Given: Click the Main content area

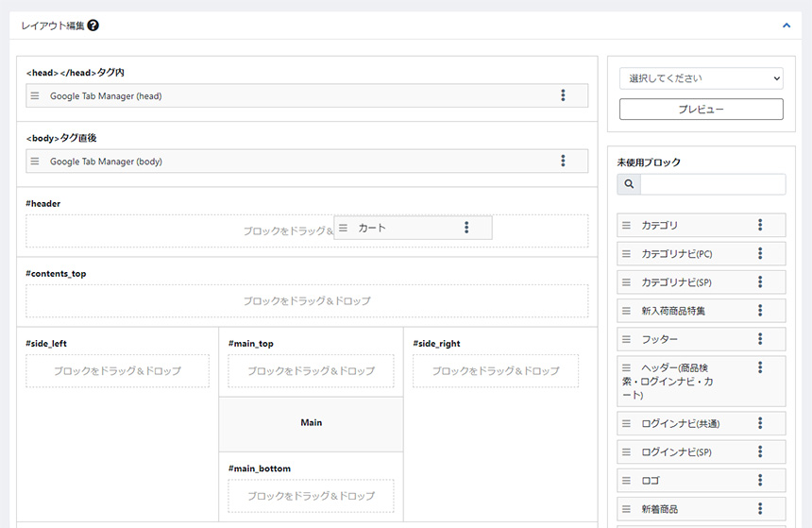Looking at the screenshot, I should point(311,423).
